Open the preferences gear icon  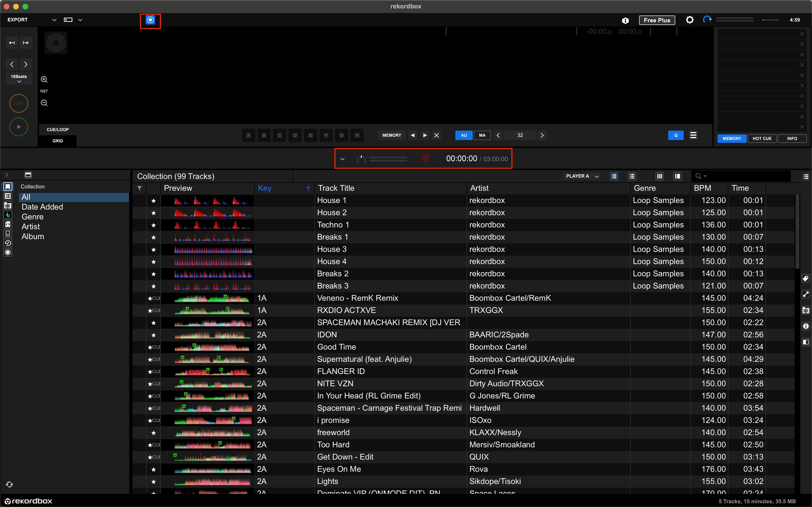pos(689,20)
